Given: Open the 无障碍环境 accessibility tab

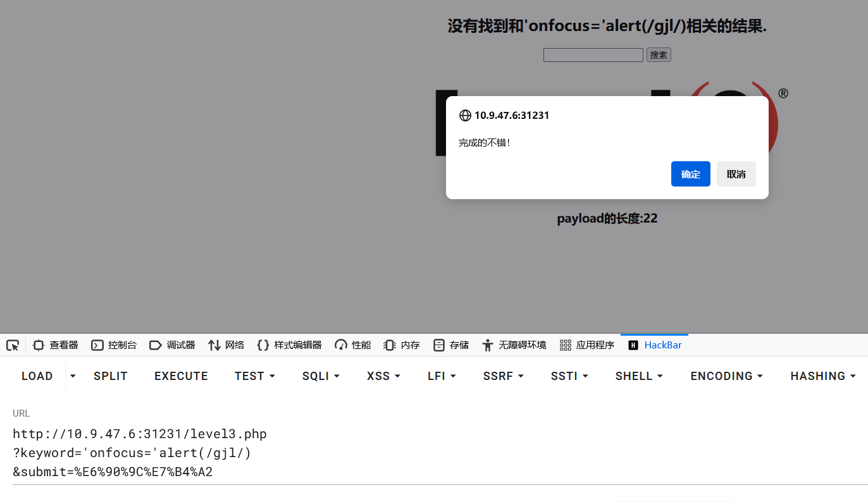Looking at the screenshot, I should pos(514,345).
